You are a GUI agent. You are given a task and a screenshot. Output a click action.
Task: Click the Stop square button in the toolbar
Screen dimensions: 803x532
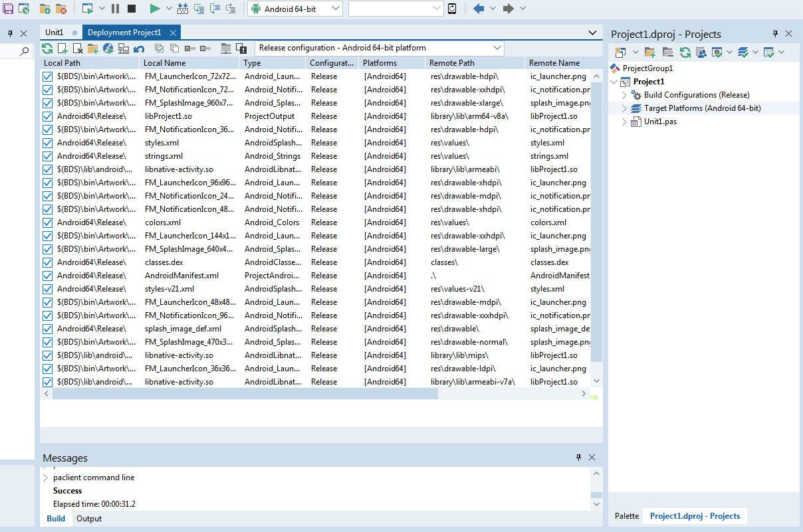(131, 9)
